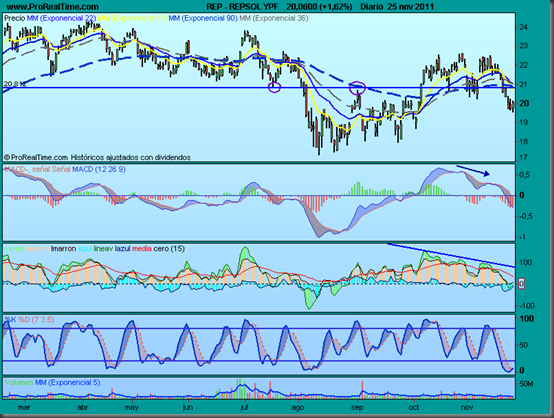Open the www.ProRealTime.com header text
This screenshot has height=418, width=554.
coord(53,6)
